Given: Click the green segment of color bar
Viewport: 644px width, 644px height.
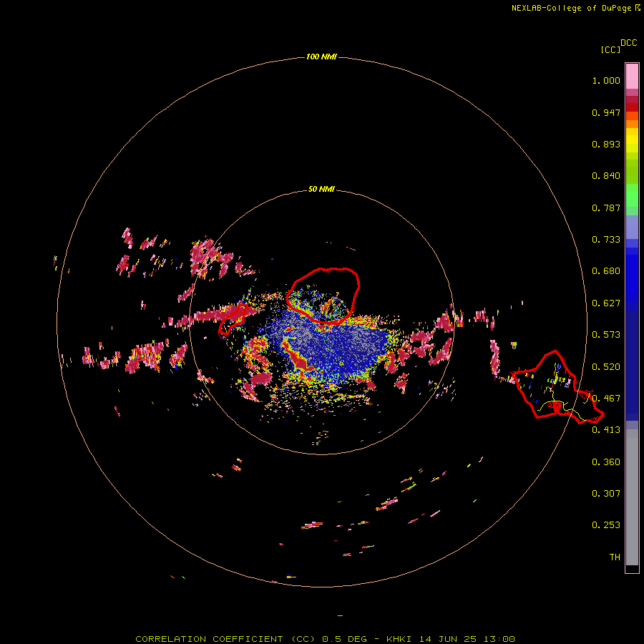Looking at the screenshot, I should coord(632,195).
